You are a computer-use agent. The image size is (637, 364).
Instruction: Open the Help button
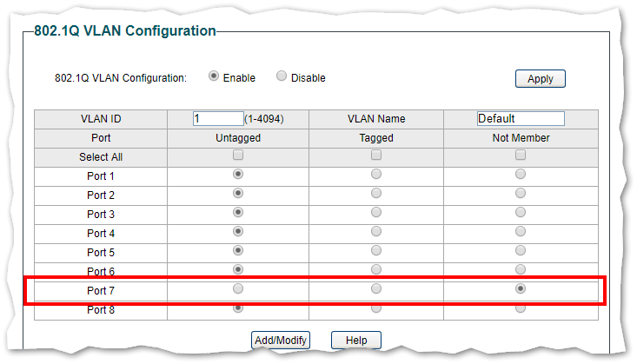pos(356,341)
